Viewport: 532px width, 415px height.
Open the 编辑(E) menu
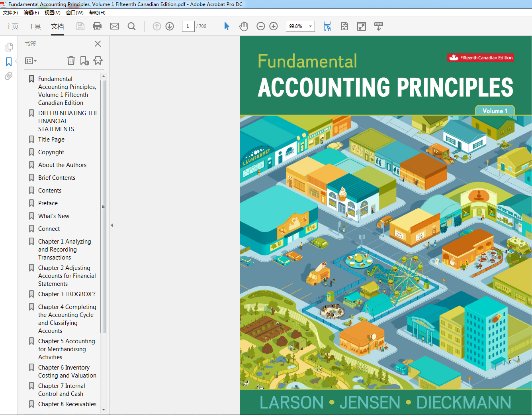pos(31,13)
